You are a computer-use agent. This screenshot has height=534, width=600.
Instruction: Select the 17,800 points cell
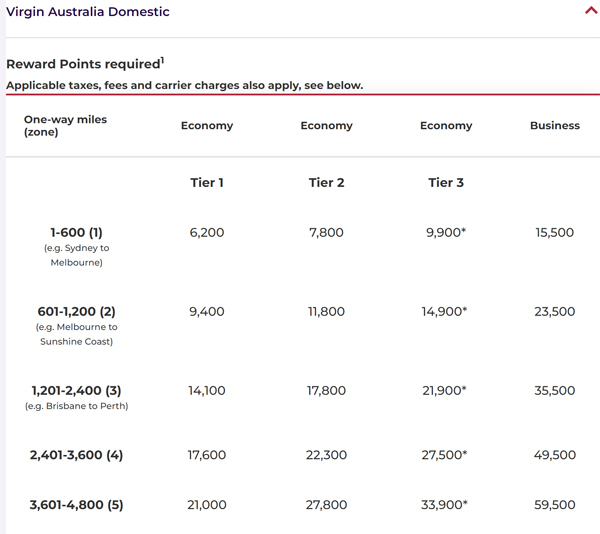(x=326, y=391)
